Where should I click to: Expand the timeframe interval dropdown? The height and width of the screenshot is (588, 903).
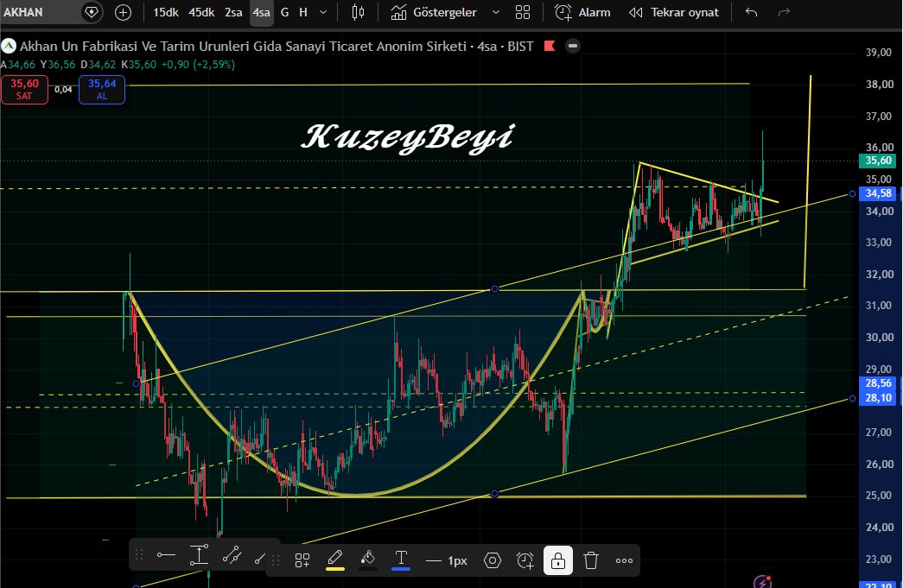tap(323, 12)
